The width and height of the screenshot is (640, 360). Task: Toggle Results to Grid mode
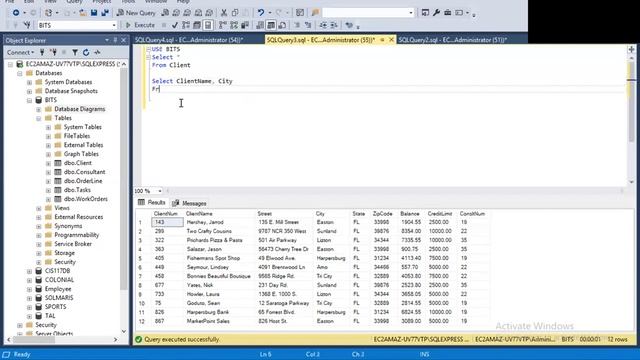pos(271,25)
